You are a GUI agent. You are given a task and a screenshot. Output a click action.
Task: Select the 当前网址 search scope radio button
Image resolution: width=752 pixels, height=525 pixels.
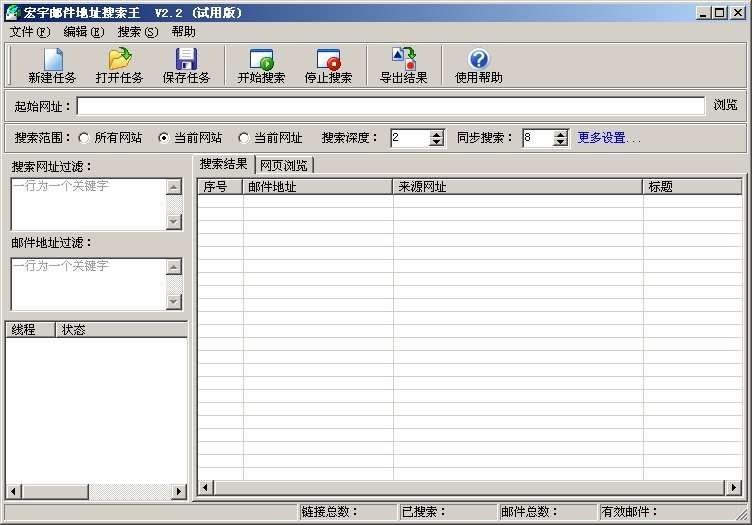pyautogui.click(x=244, y=138)
